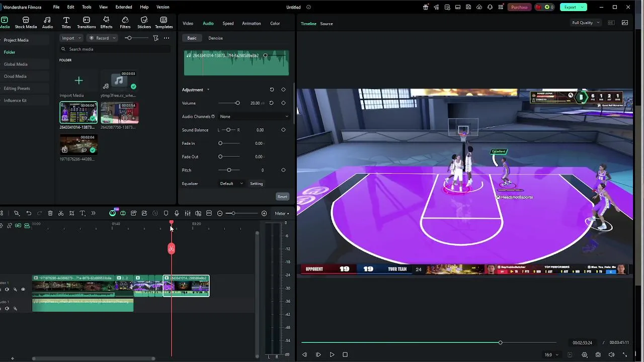Click the Purchase button
The width and height of the screenshot is (644, 362).
[x=519, y=7]
